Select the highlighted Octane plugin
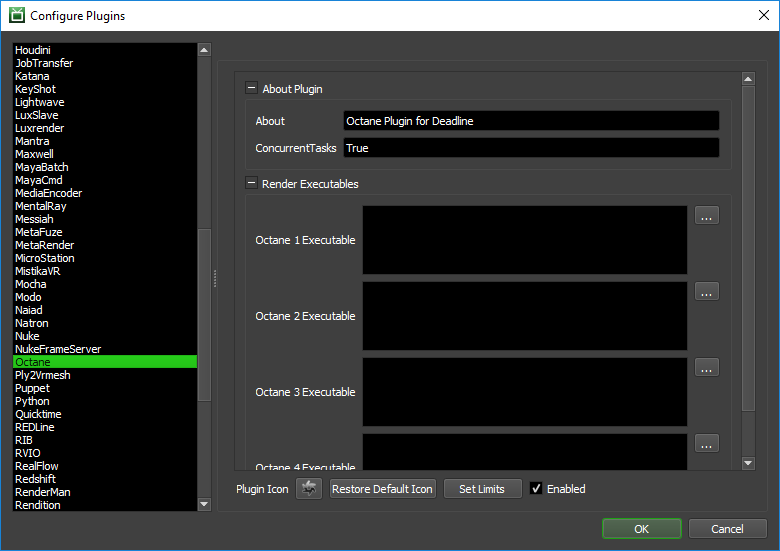This screenshot has width=780, height=551. pyautogui.click(x=105, y=362)
